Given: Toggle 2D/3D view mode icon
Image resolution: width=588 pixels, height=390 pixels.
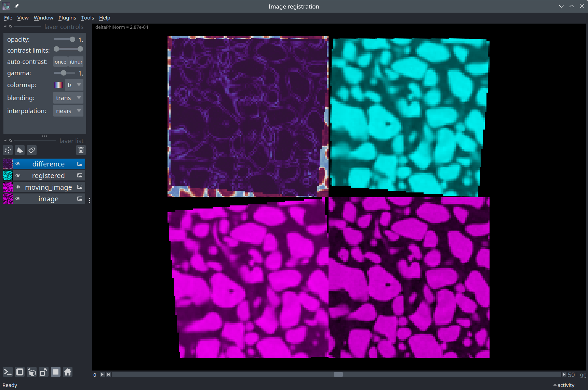Looking at the screenshot, I should (x=20, y=372).
